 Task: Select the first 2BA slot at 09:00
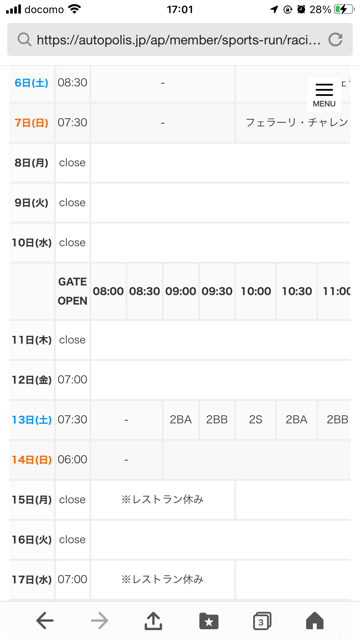tap(181, 420)
